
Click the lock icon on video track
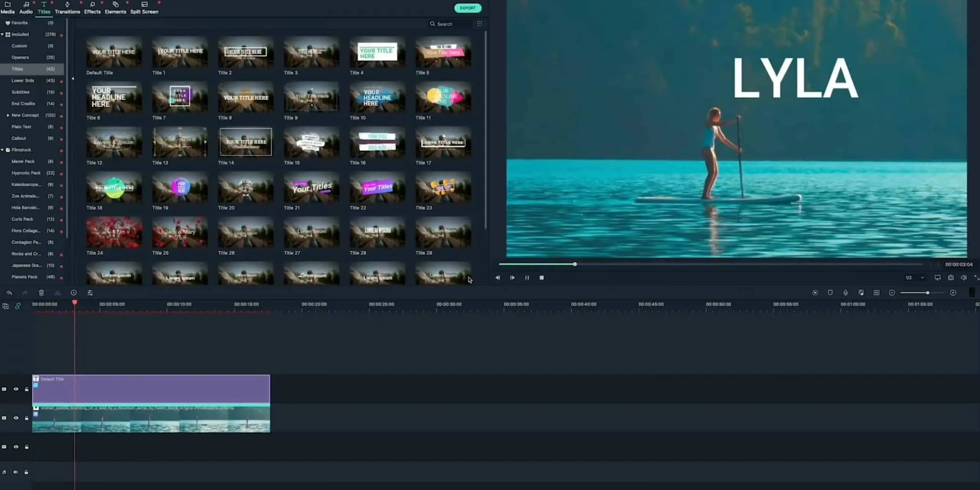tap(26, 418)
